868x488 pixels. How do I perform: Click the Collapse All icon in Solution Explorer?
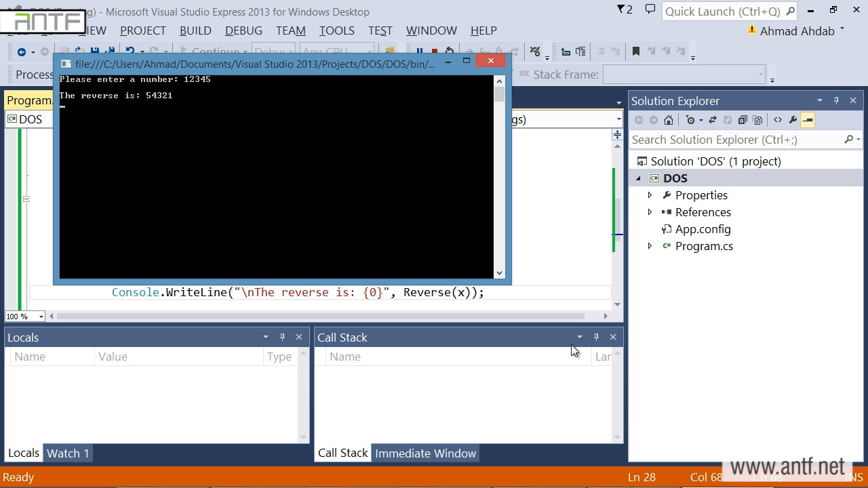[x=743, y=120]
